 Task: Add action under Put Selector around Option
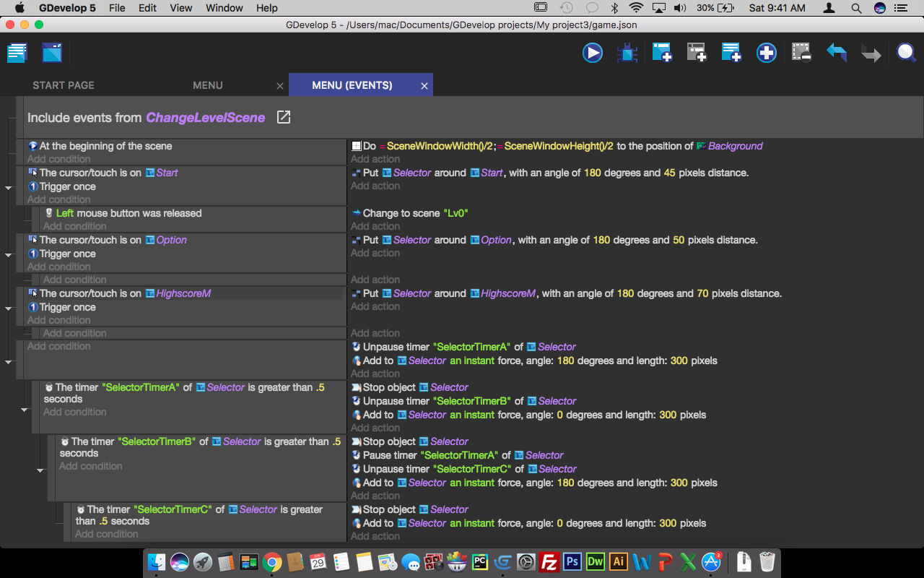click(x=375, y=253)
